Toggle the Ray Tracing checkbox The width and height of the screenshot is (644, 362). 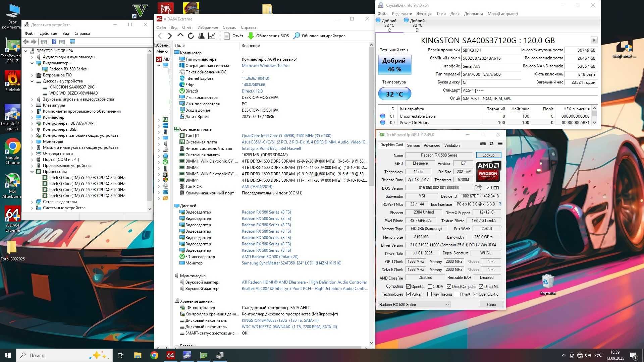(x=429, y=294)
